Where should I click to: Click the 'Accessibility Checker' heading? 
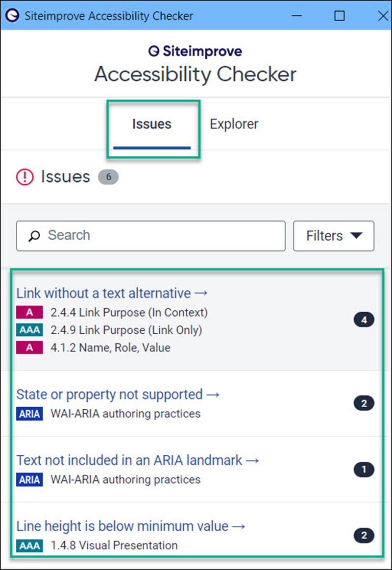click(196, 74)
